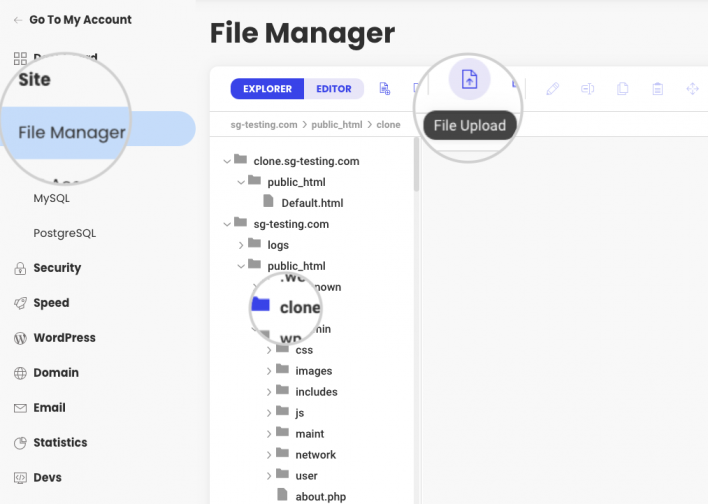Expand the js folder
This screenshot has width=708, height=504.
coord(269,413)
